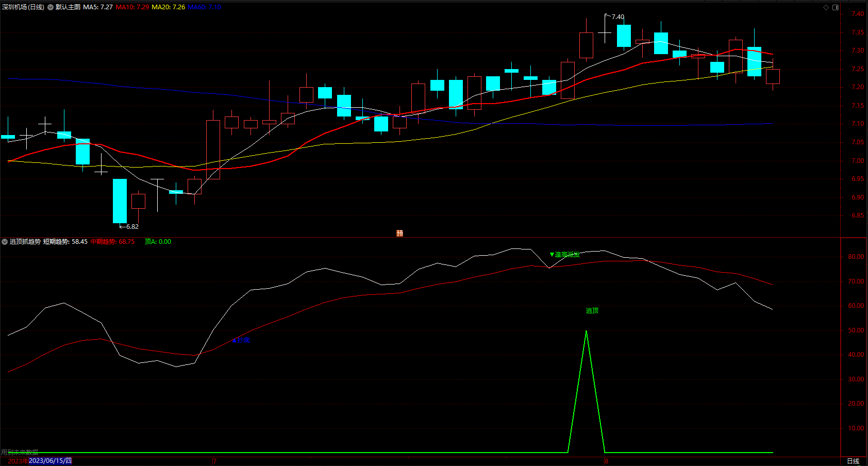The image size is (868, 466).
Task: Click the 中期趋势: 68.75 value
Action: [112, 242]
